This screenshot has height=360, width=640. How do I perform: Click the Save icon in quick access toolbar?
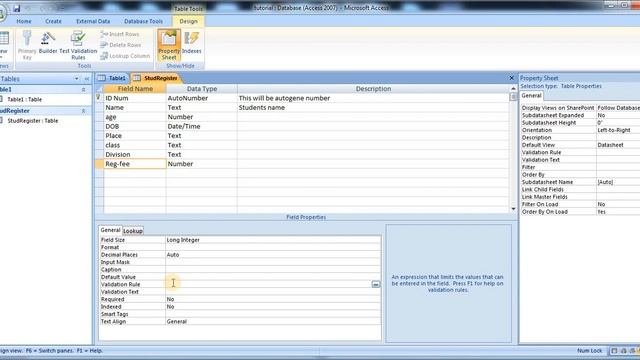17,8
